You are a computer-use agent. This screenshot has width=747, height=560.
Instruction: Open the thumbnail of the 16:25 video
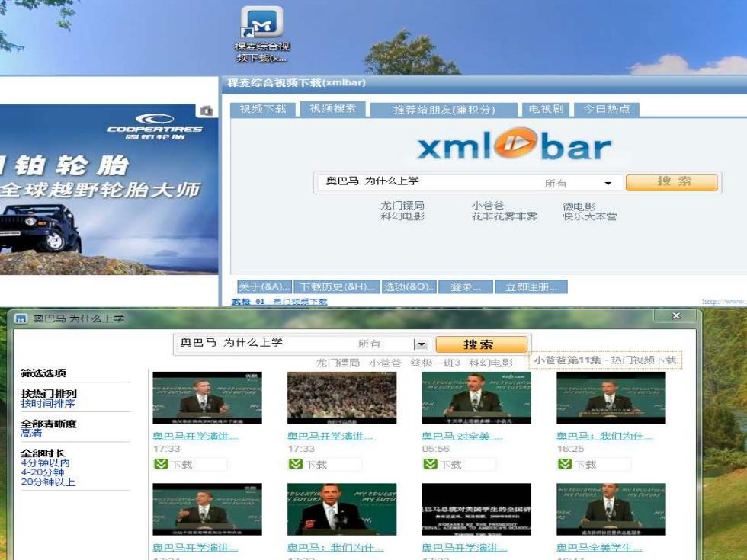[x=611, y=398]
